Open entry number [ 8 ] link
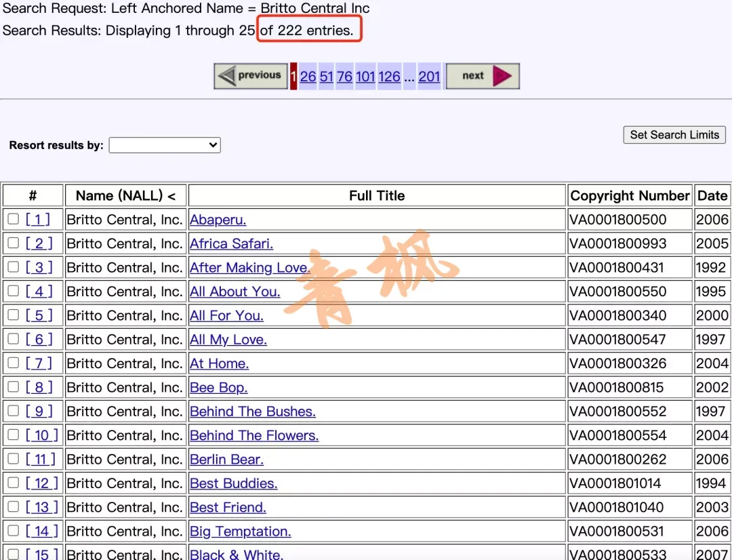This screenshot has width=732, height=560. pyautogui.click(x=39, y=386)
